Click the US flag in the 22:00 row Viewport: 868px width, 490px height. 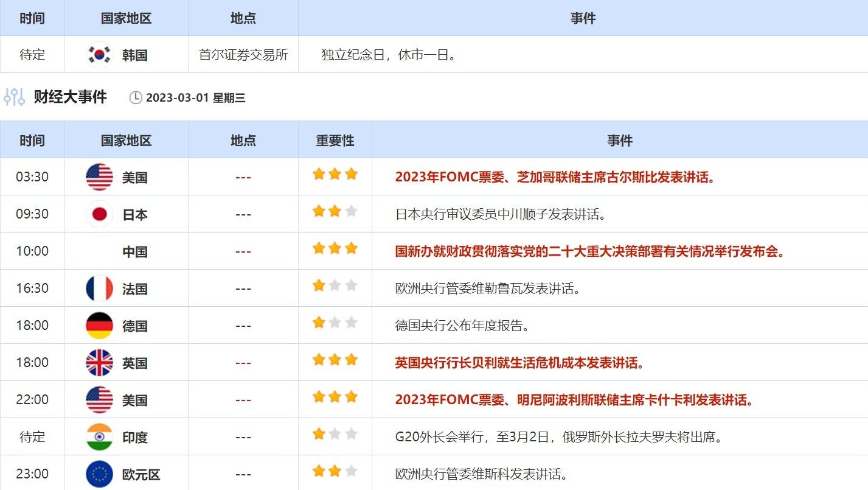click(x=99, y=400)
